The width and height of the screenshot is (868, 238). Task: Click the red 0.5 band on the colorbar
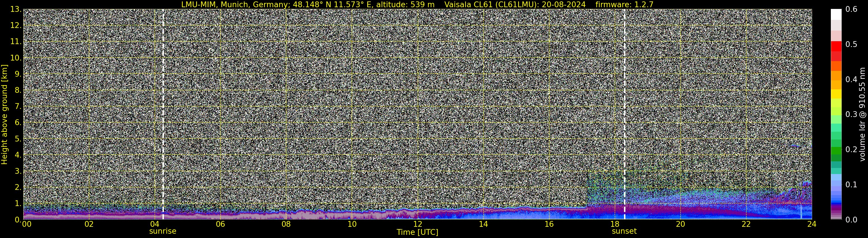(836, 46)
